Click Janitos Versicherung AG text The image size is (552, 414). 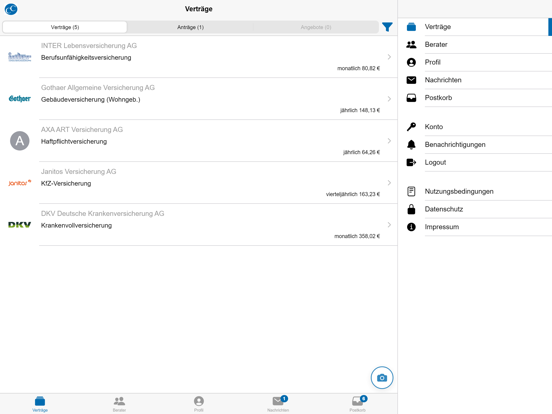79,171
